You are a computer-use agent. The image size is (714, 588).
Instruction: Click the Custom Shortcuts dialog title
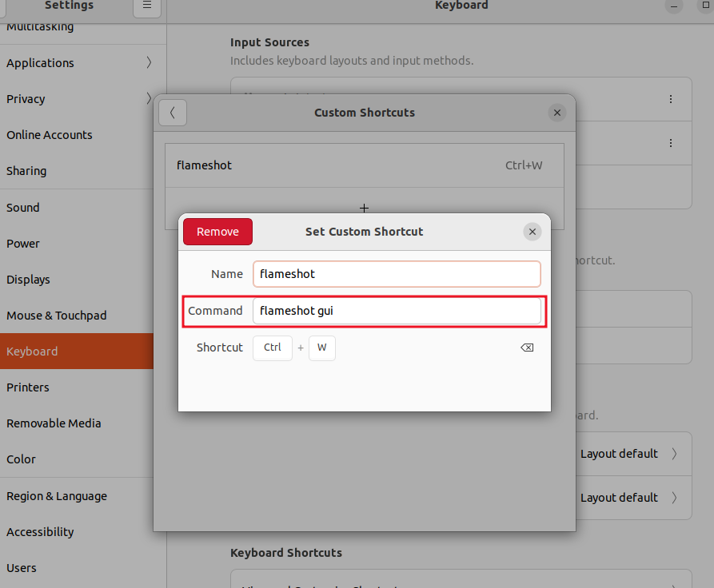pyautogui.click(x=365, y=113)
